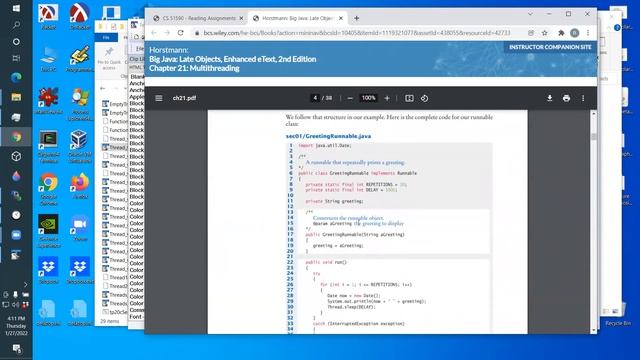Open Programmer's Notepad desktop shortcut
The image size is (640, 360).
pyautogui.click(x=80, y=59)
